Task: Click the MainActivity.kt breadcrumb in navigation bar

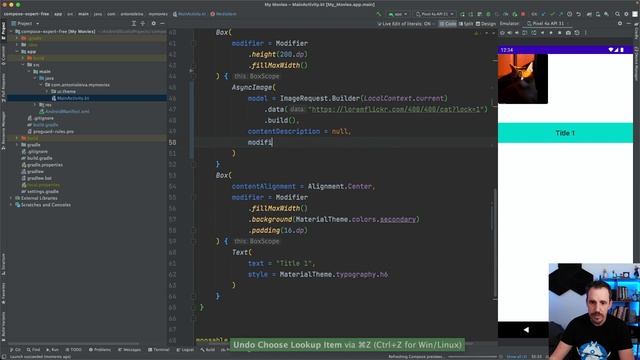Action: 190,14
